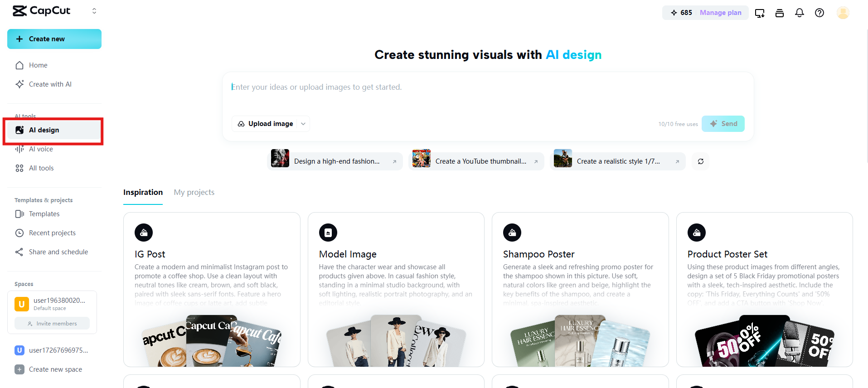This screenshot has width=868, height=388.
Task: Click the desktop download icon in the header
Action: coord(760,13)
